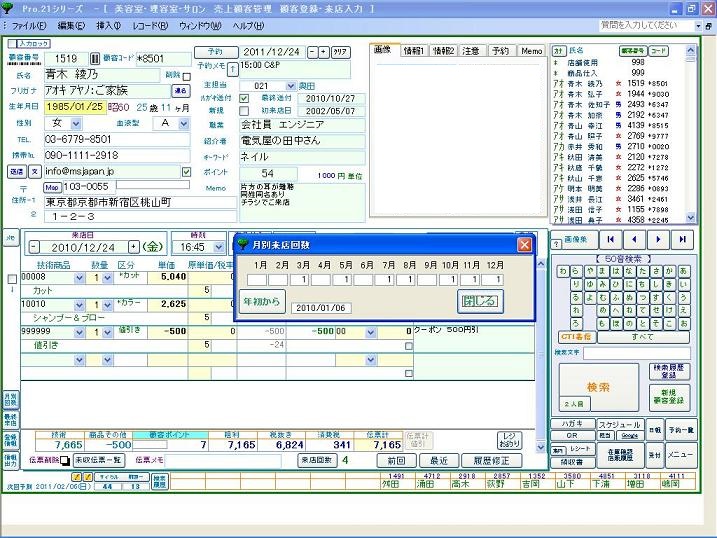Switch to the Memo tab
The image size is (717, 538).
click(x=531, y=50)
